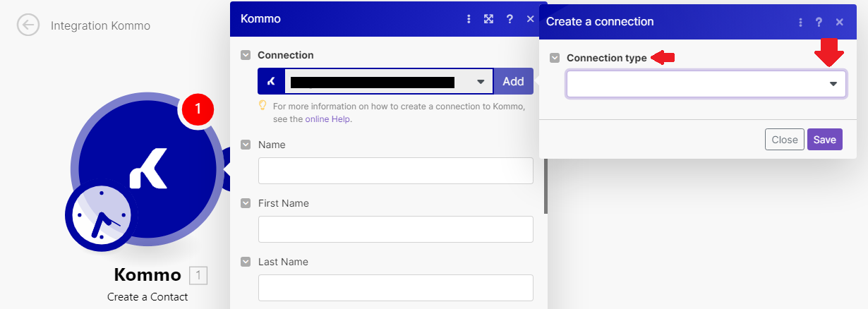The height and width of the screenshot is (309, 868).
Task: Expand the Kommo panel to full screen
Action: pos(488,19)
